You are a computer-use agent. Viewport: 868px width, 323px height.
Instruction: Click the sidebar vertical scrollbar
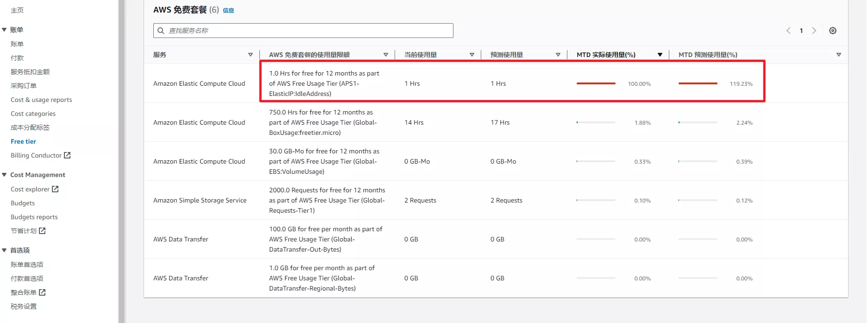click(122, 161)
